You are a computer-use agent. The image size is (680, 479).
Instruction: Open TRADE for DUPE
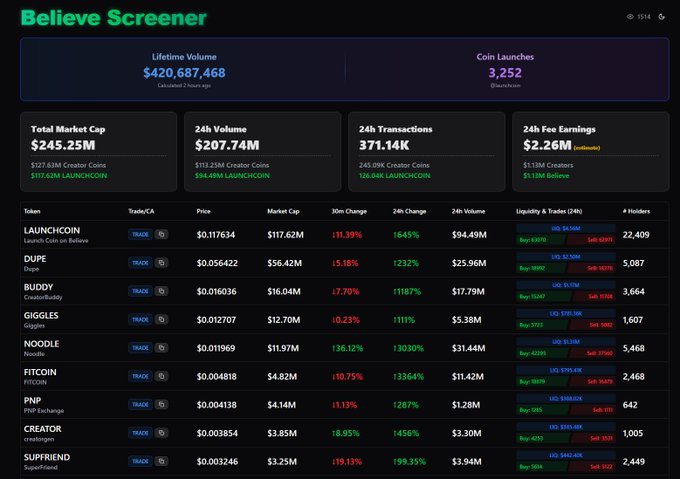click(140, 263)
